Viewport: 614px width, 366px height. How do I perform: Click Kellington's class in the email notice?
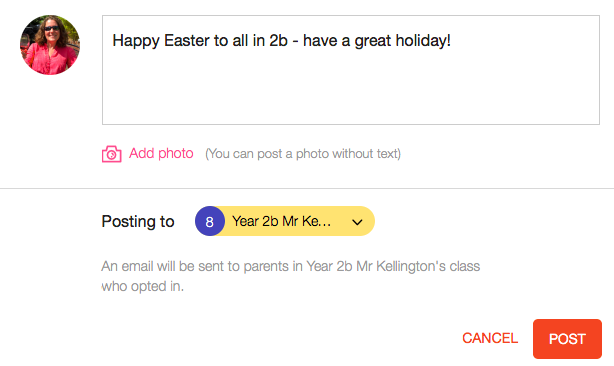click(428, 266)
